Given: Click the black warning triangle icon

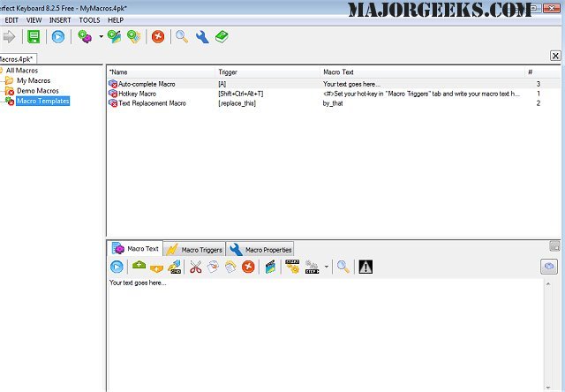Looking at the screenshot, I should [x=365, y=267].
